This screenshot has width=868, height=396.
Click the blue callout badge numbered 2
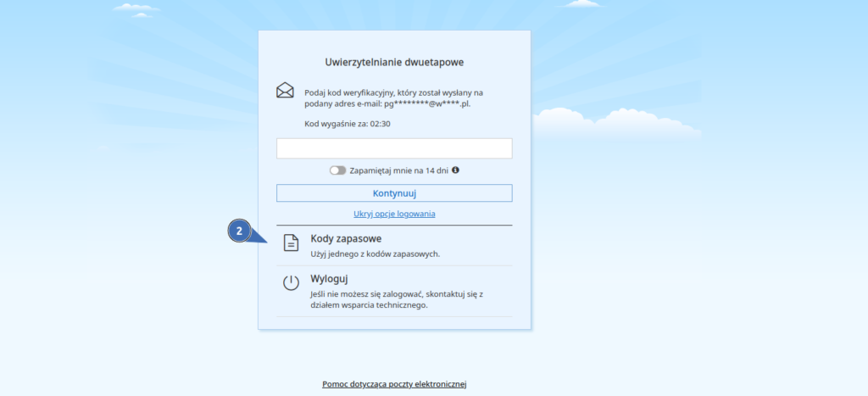[x=239, y=230]
